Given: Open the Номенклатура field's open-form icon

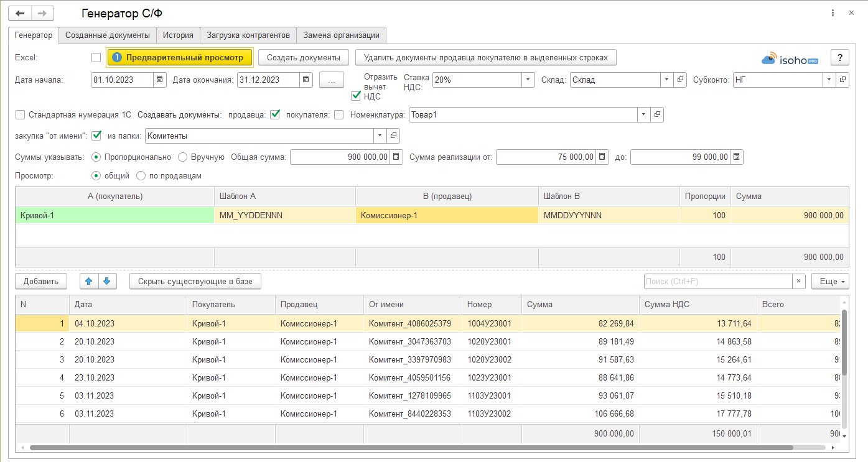Looking at the screenshot, I should click(656, 114).
